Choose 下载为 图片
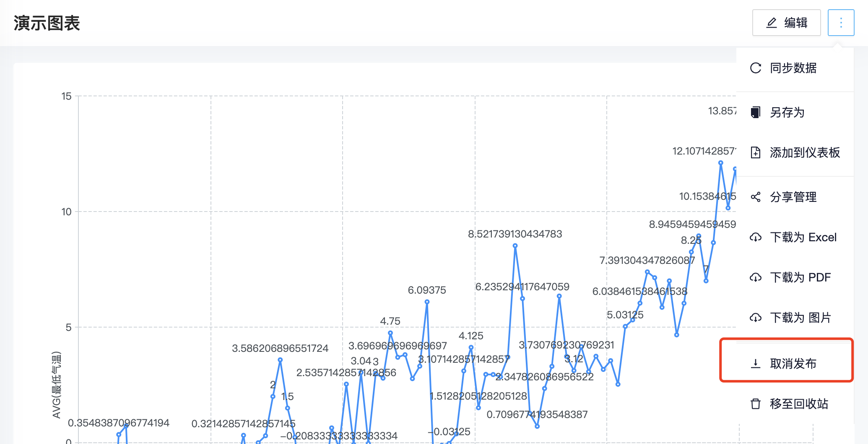The image size is (868, 444). (795, 318)
